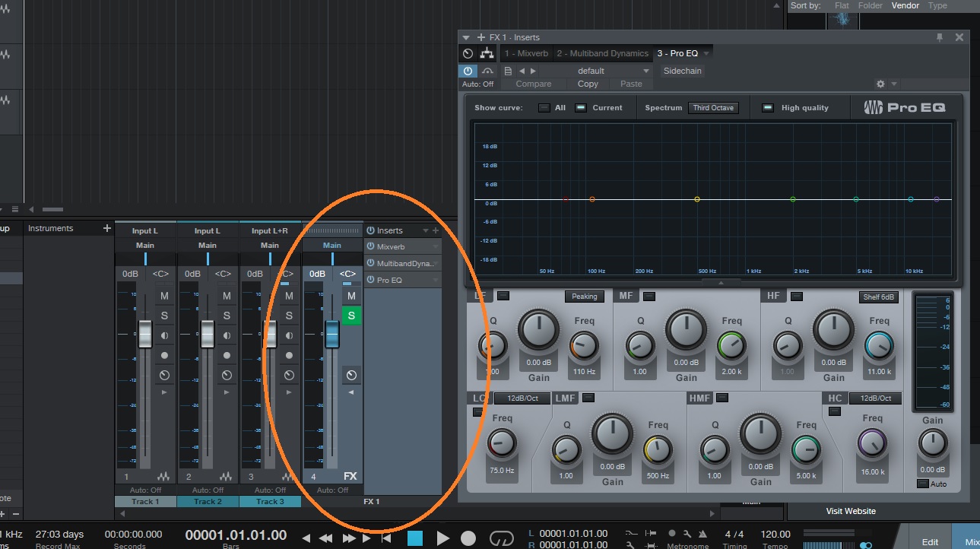Toggle the High quality checkbox

[x=768, y=108]
